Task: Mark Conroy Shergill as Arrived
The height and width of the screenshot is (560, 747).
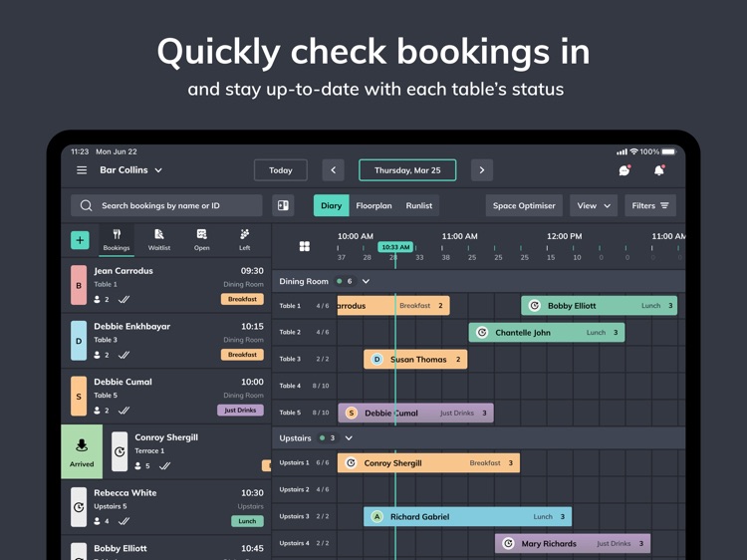Action: (82, 451)
